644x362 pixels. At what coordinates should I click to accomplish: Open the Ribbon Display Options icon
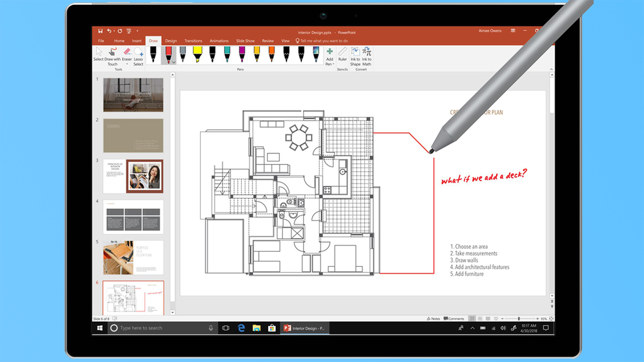(513, 31)
